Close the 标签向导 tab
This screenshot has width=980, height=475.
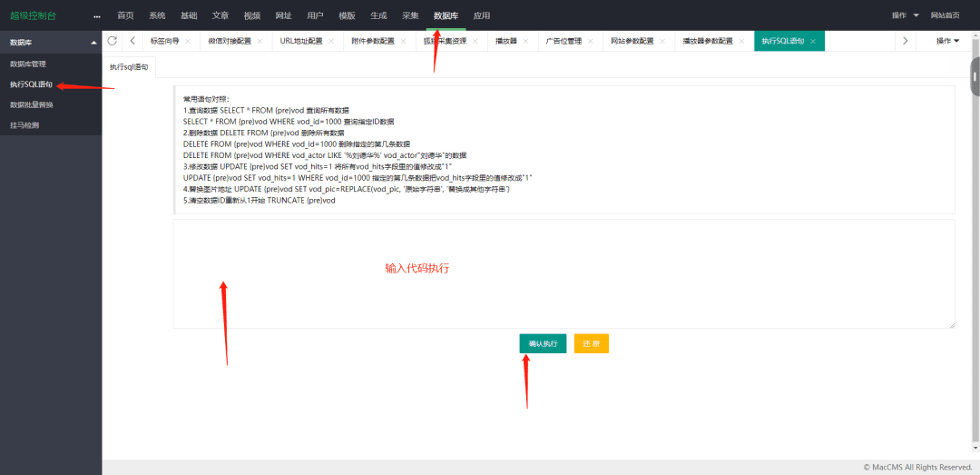click(188, 42)
